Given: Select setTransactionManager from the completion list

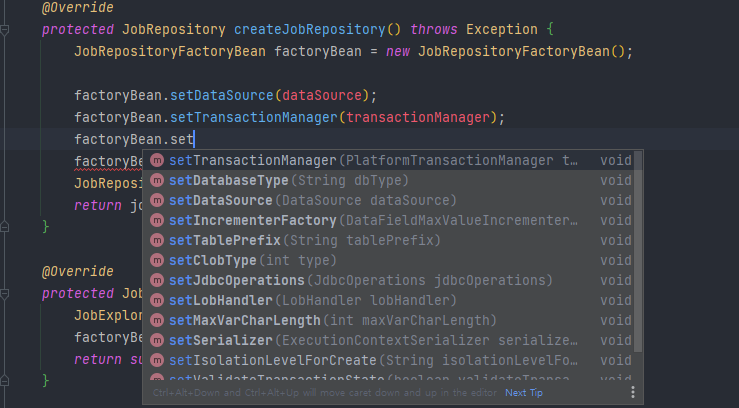Looking at the screenshot, I should pos(388,161).
